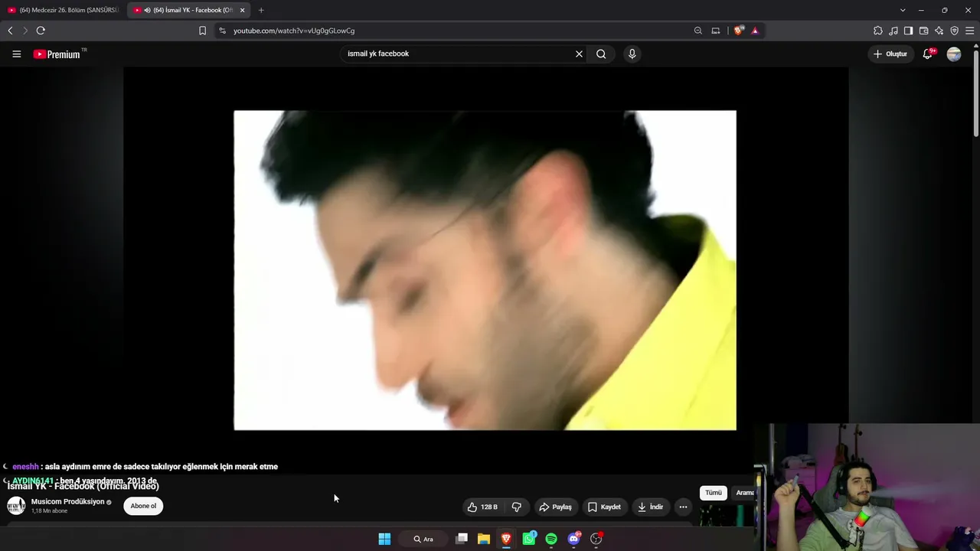
Task: Open a new browser tab
Action: [x=261, y=10]
